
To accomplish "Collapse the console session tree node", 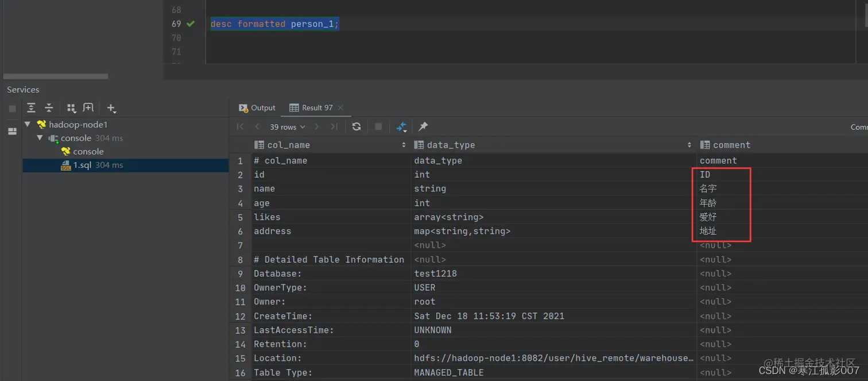I will pyautogui.click(x=40, y=138).
